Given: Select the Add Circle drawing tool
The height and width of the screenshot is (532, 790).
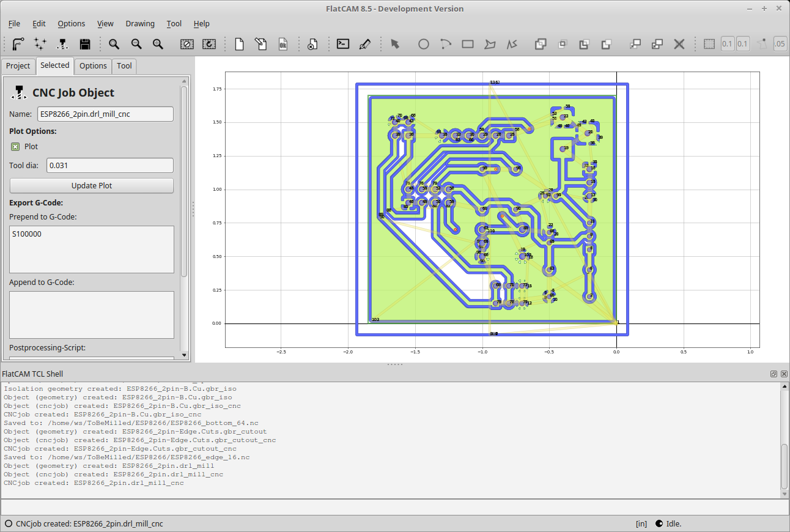Looking at the screenshot, I should click(423, 44).
